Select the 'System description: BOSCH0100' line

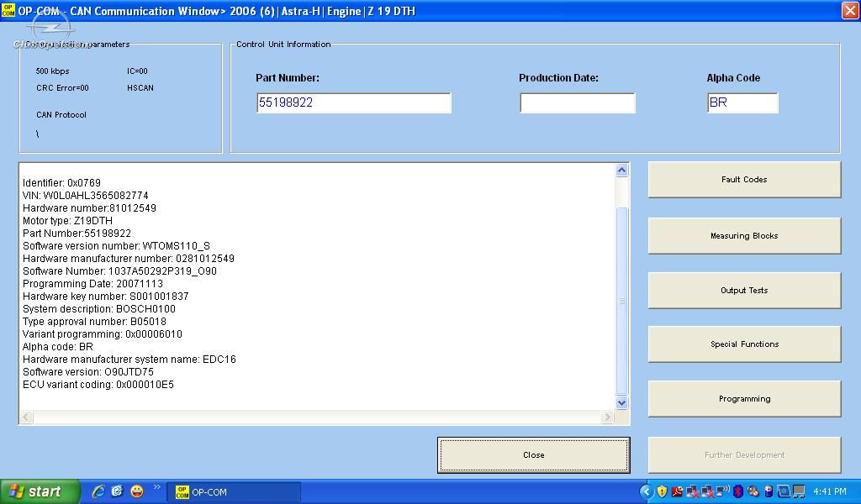coord(99,309)
